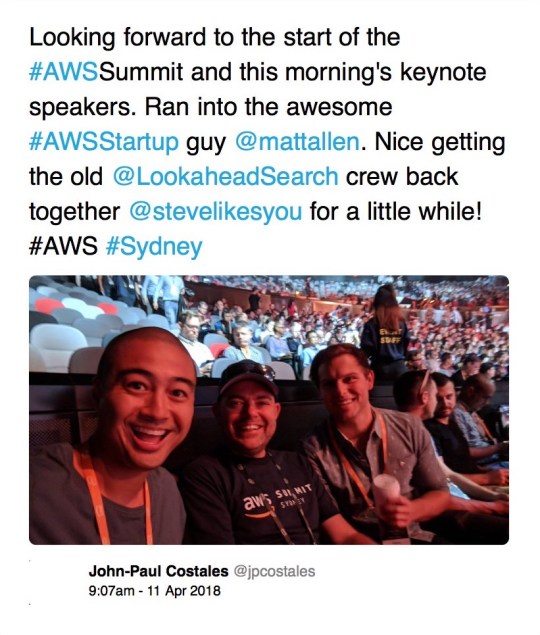
Task: Open the @LookaheadSearch mention link
Action: pyautogui.click(x=226, y=177)
